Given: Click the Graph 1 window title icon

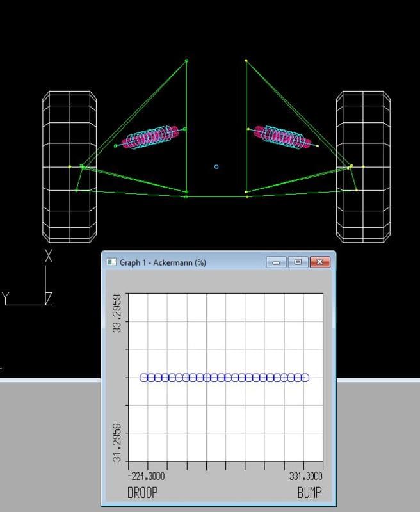Looking at the screenshot, I should (x=111, y=262).
